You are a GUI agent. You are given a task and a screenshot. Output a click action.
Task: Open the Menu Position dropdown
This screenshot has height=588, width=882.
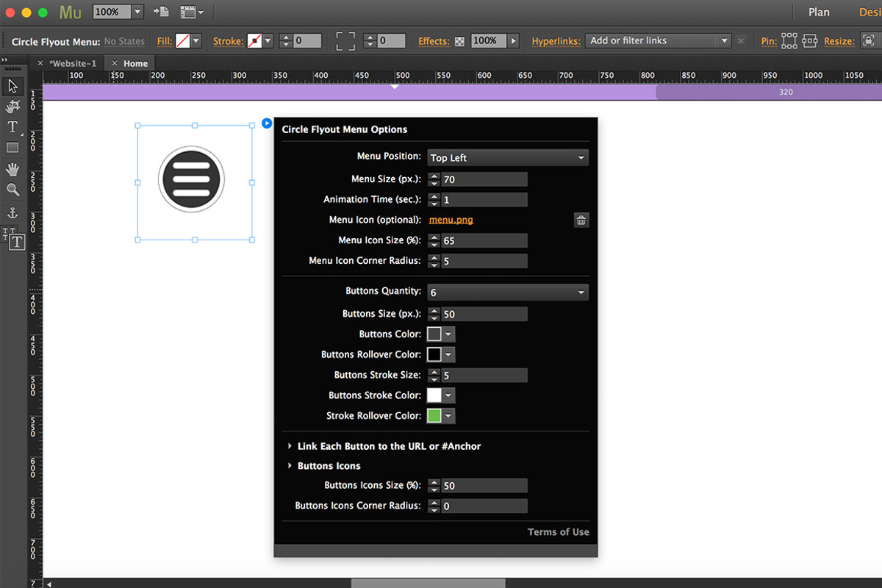tap(508, 157)
